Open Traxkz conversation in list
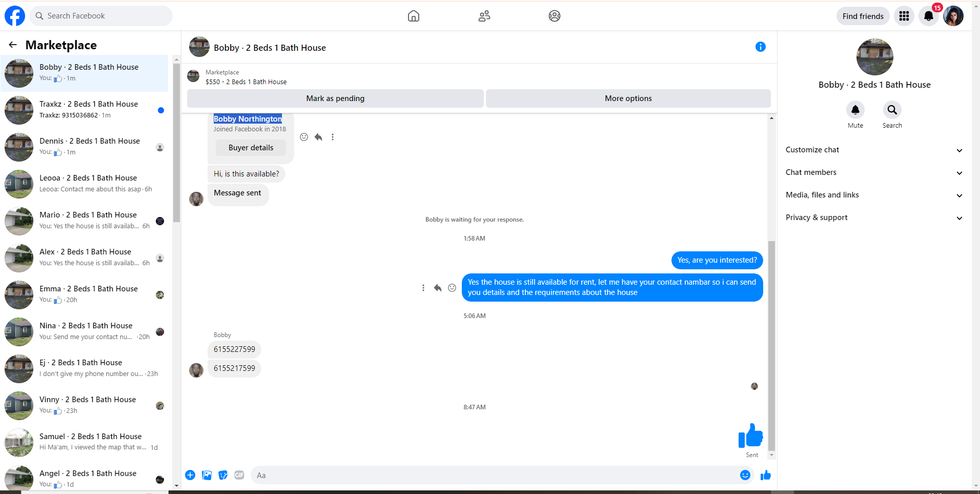Image resolution: width=980 pixels, height=494 pixels. 85,110
